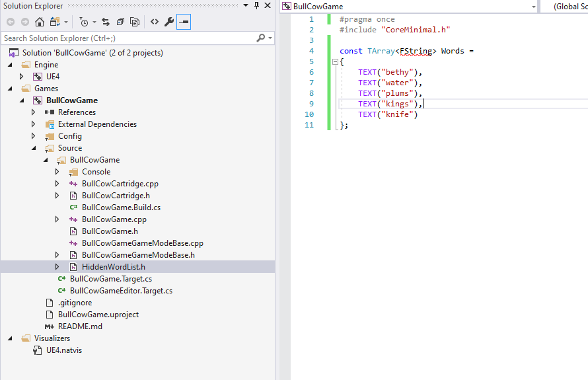Screen dimensions: 588x380
Task: Open the BullCowGame project scope dropdown
Action: point(533,7)
